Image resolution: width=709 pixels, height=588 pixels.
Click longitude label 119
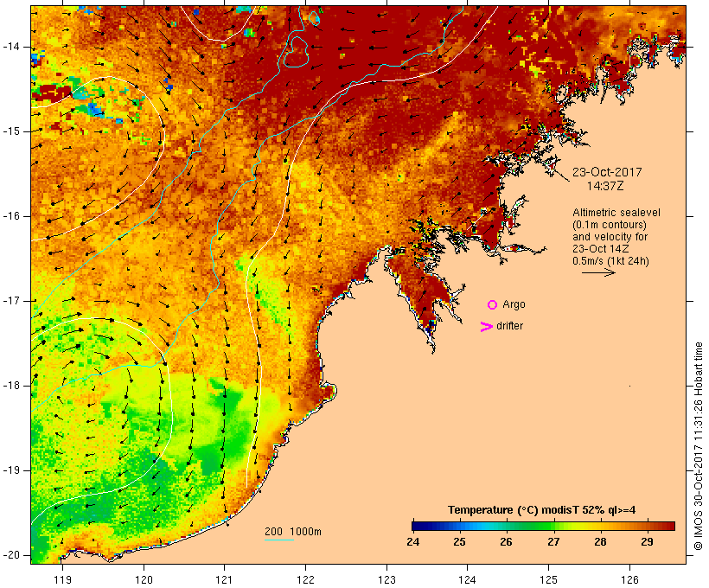pyautogui.click(x=62, y=580)
